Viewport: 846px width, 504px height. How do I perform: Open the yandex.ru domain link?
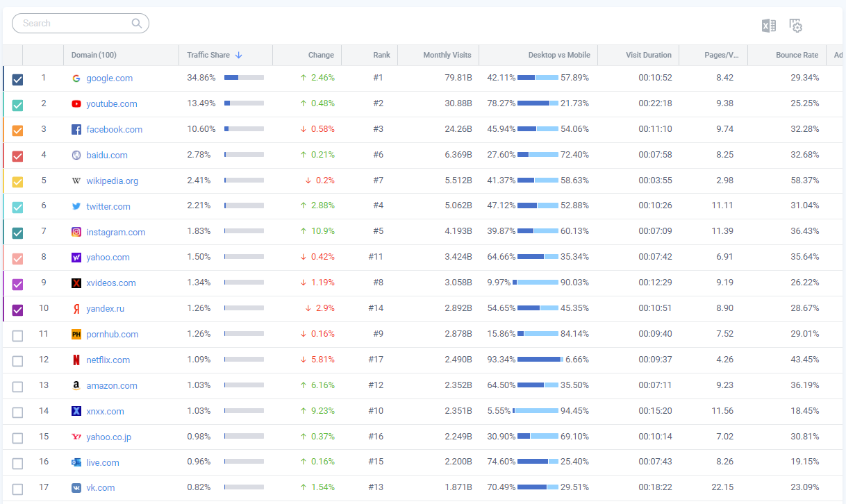click(106, 309)
